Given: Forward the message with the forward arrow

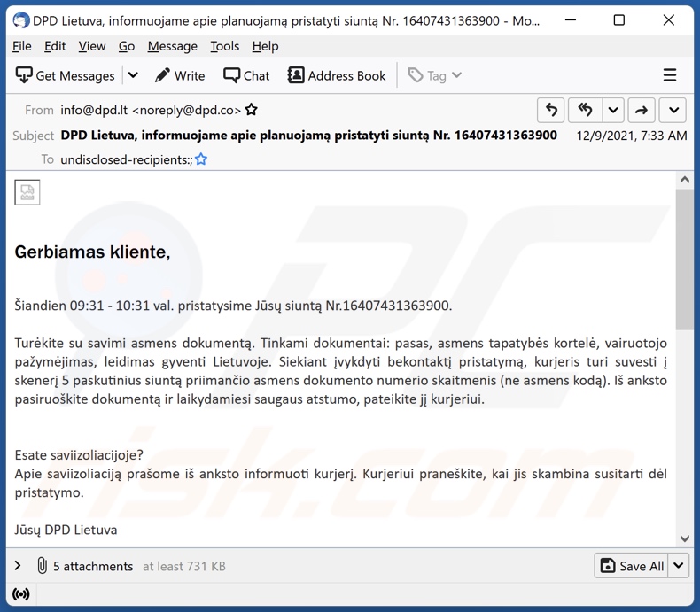Looking at the screenshot, I should [x=642, y=110].
